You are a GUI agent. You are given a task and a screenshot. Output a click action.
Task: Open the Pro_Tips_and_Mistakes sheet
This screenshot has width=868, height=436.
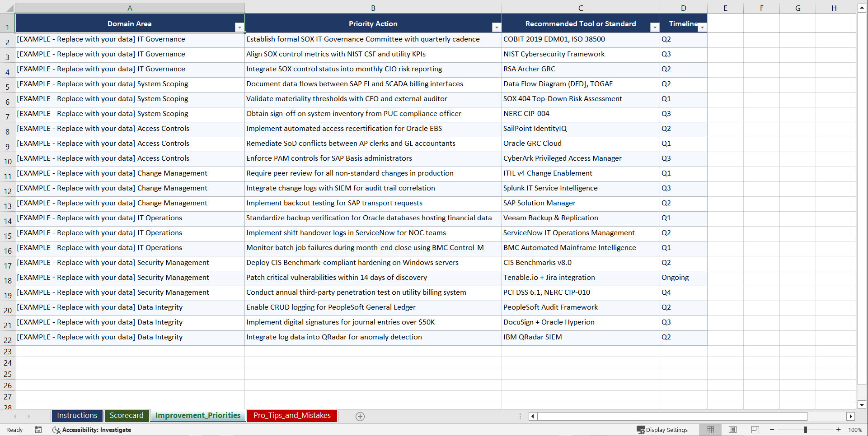(291, 416)
